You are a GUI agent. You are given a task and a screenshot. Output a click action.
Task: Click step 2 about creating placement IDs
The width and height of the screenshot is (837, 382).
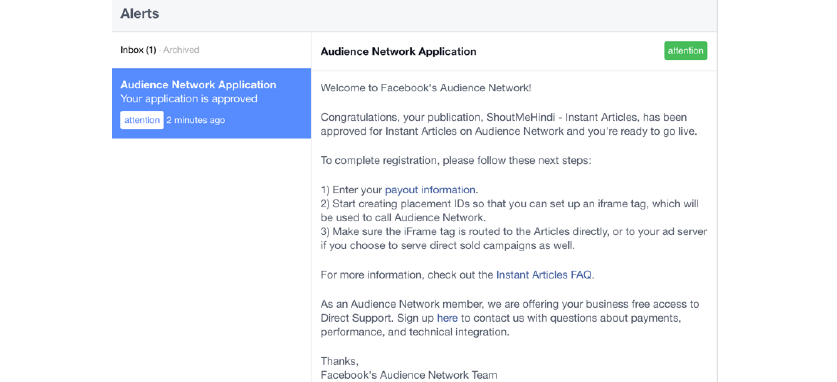510,210
